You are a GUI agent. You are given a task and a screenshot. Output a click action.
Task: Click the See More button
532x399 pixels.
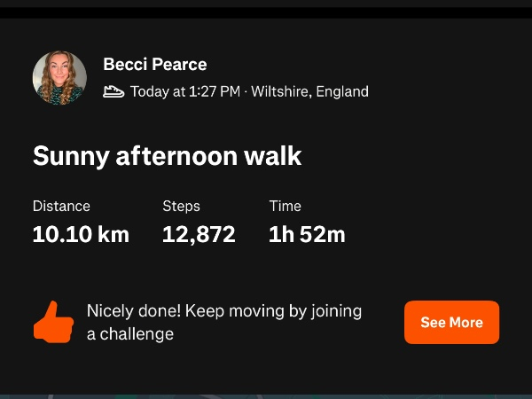click(451, 323)
